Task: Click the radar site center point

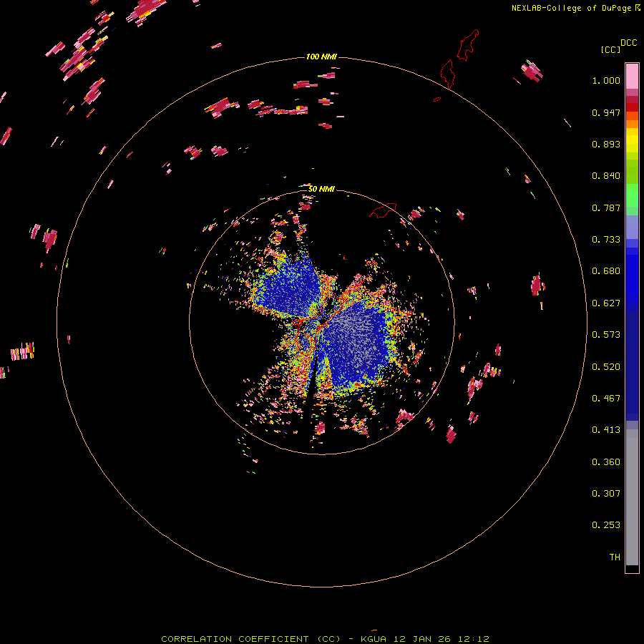Action: click(x=322, y=322)
